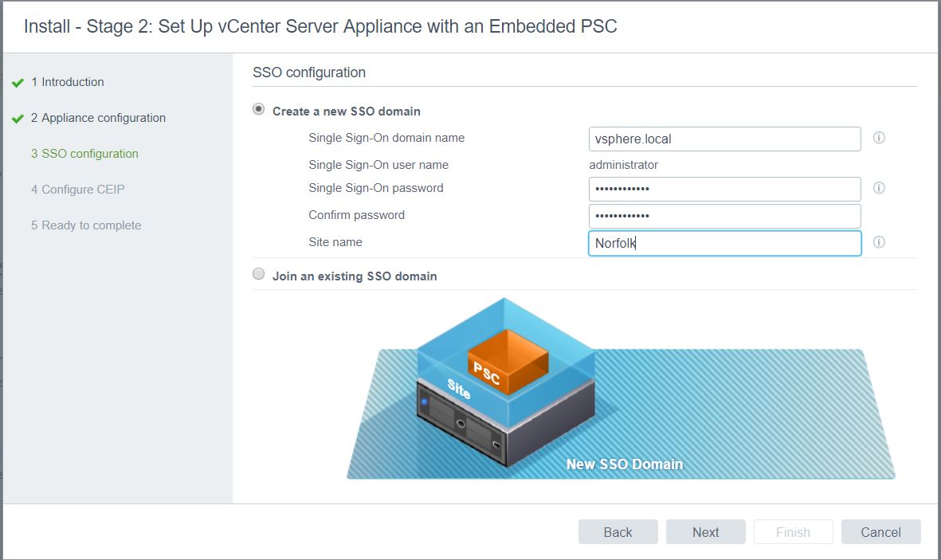Click the 'Single Sign-On password' label
Screen dimensions: 941x560
376,189
